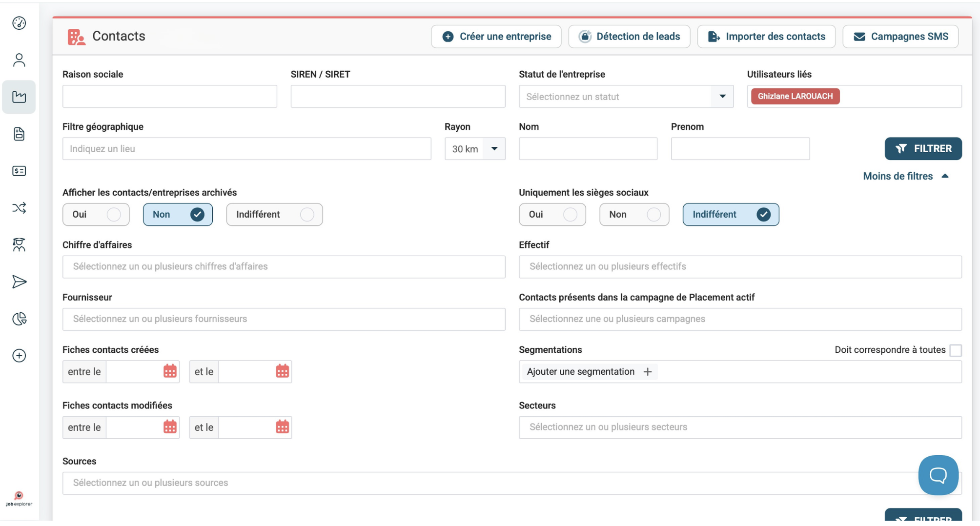Screen dimensions: 980x526
Task: Open the person profile icon in sidebar
Action: [x=19, y=60]
